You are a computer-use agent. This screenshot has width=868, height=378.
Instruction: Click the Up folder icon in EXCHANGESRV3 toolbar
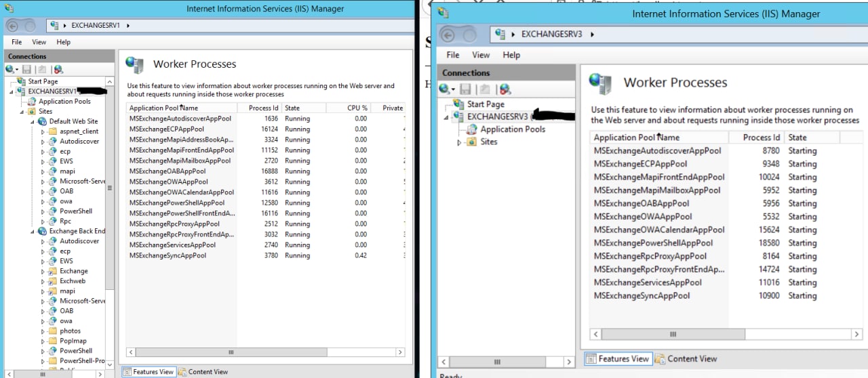[486, 89]
